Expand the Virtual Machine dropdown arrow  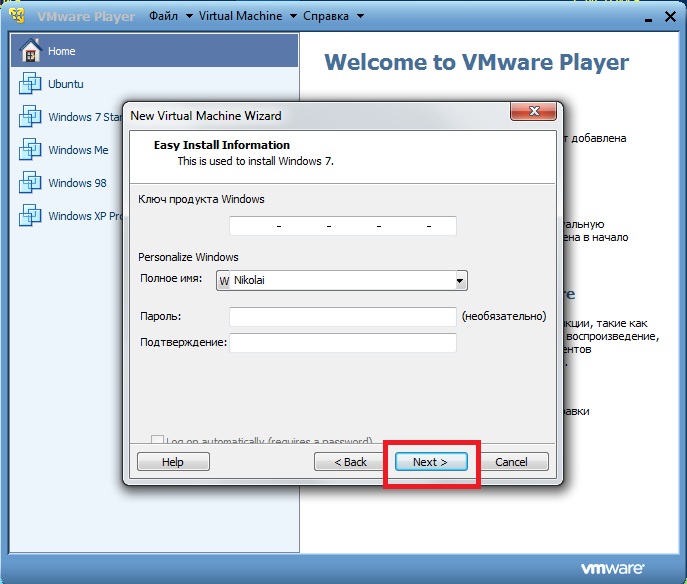294,17
